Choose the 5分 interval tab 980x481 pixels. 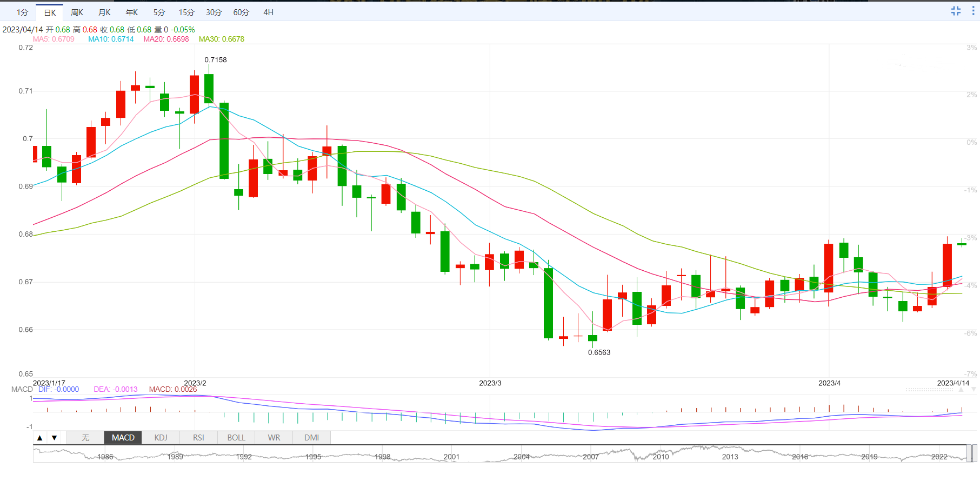pos(159,12)
